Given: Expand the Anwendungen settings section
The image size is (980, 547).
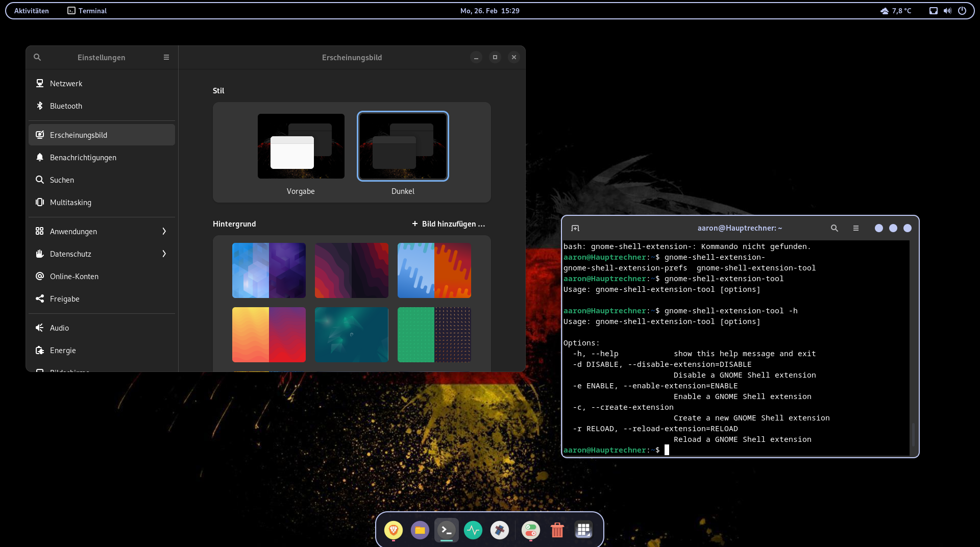Looking at the screenshot, I should [102, 231].
